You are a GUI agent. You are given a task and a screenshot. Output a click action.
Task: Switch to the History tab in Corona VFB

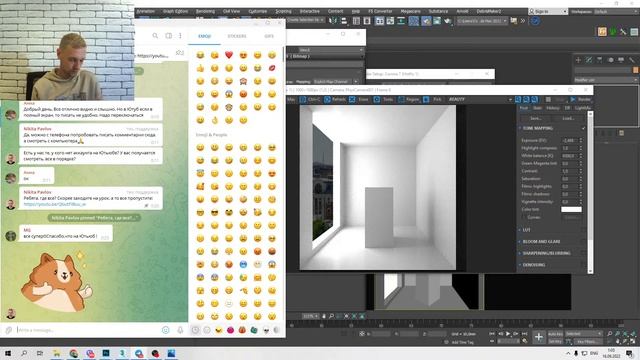tap(553, 108)
